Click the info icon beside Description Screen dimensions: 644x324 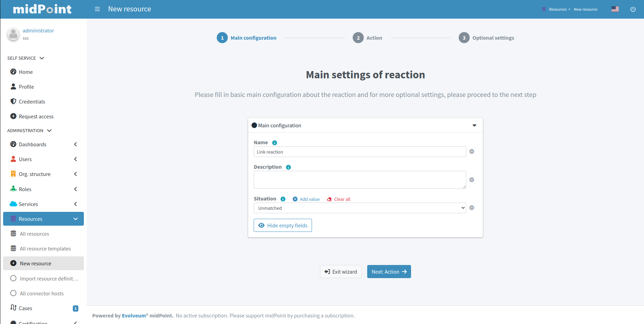288,167
